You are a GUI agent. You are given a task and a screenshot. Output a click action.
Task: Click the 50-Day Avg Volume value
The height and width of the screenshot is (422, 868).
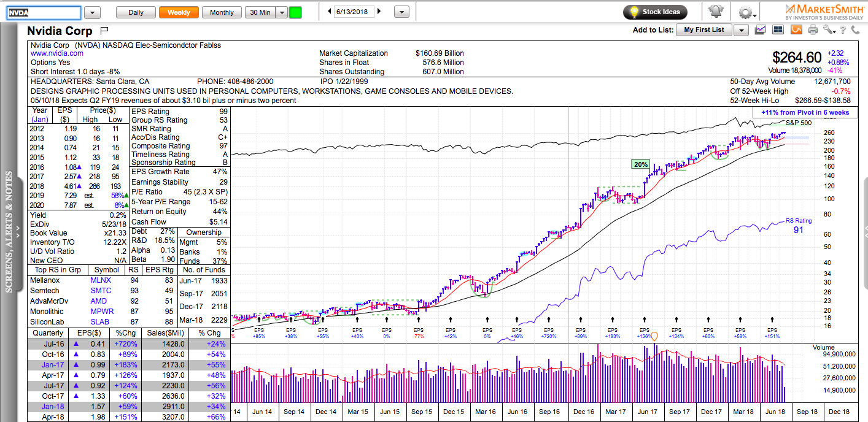click(x=831, y=81)
